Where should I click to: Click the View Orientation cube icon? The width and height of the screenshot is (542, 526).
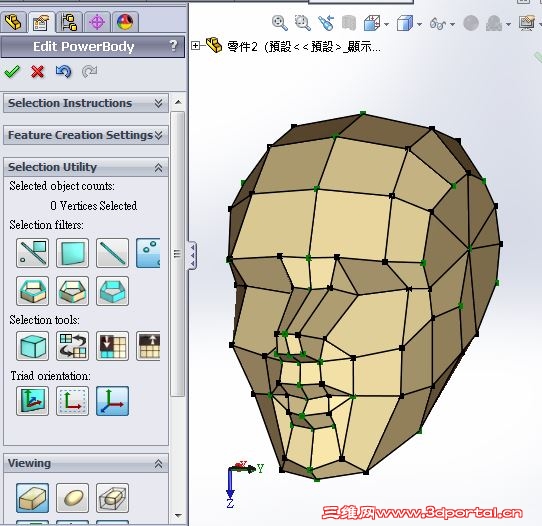coord(372,23)
